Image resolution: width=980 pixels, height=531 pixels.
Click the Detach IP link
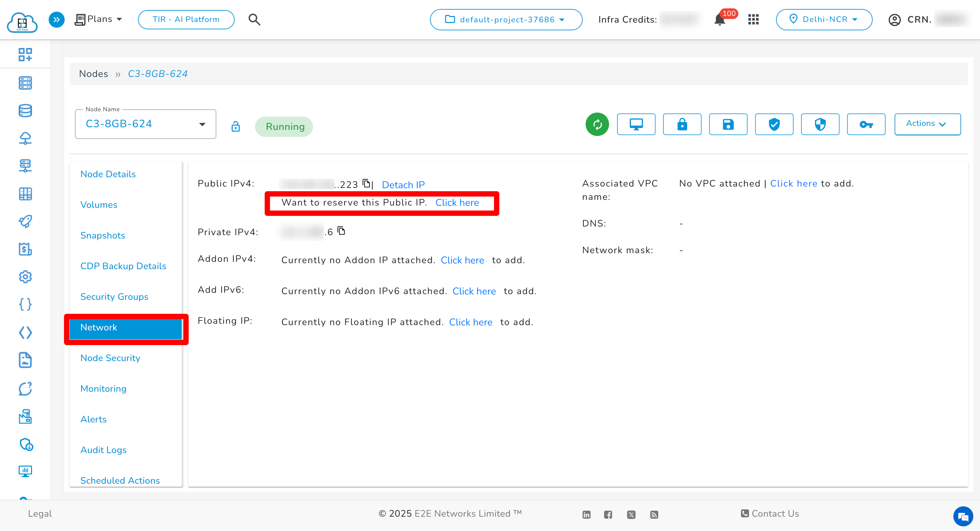click(403, 185)
